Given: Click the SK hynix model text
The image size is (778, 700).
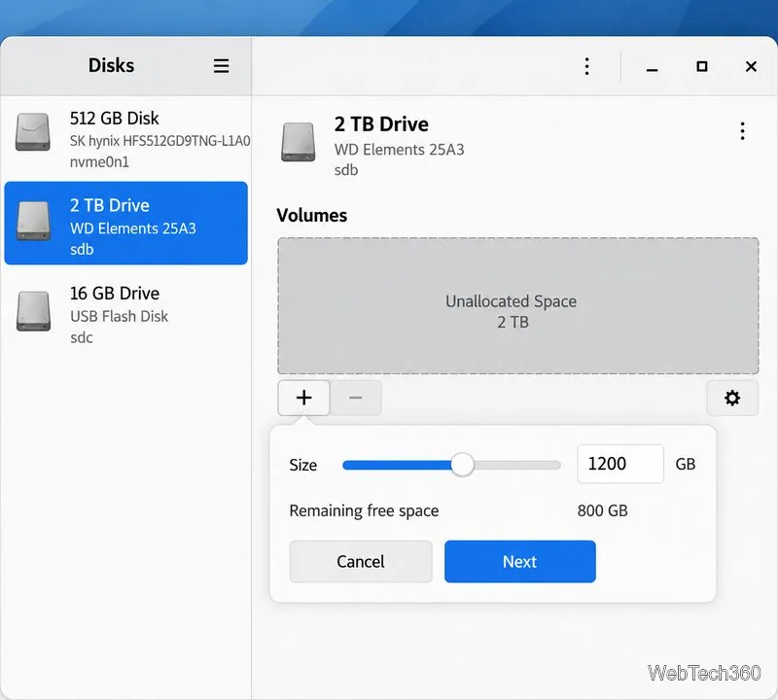Looking at the screenshot, I should pyautogui.click(x=159, y=141).
